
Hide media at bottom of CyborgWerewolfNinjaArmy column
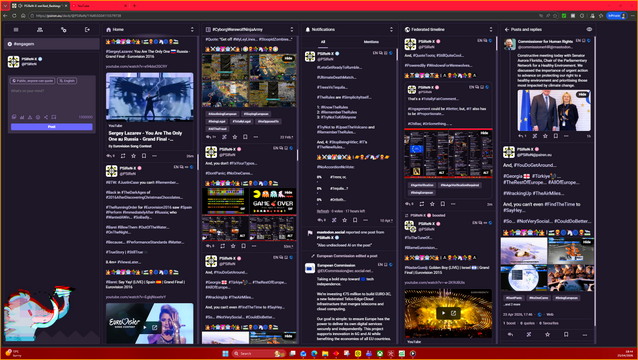point(288,336)
